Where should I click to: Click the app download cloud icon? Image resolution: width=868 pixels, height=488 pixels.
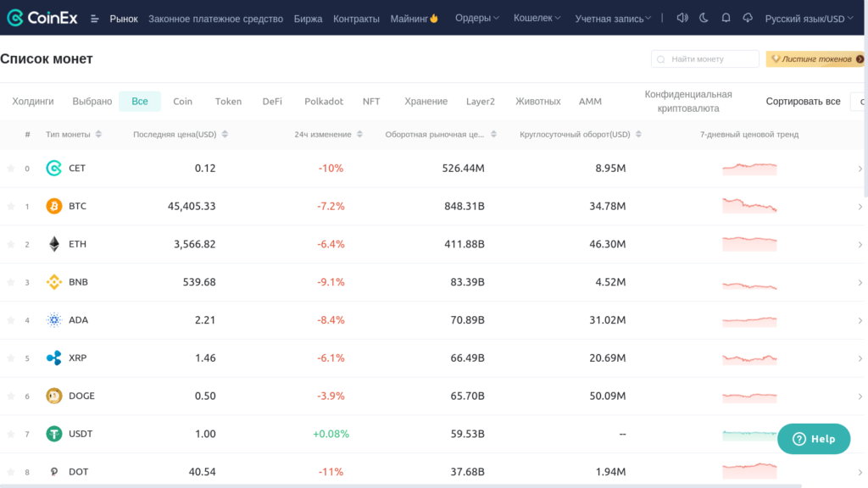coord(748,16)
